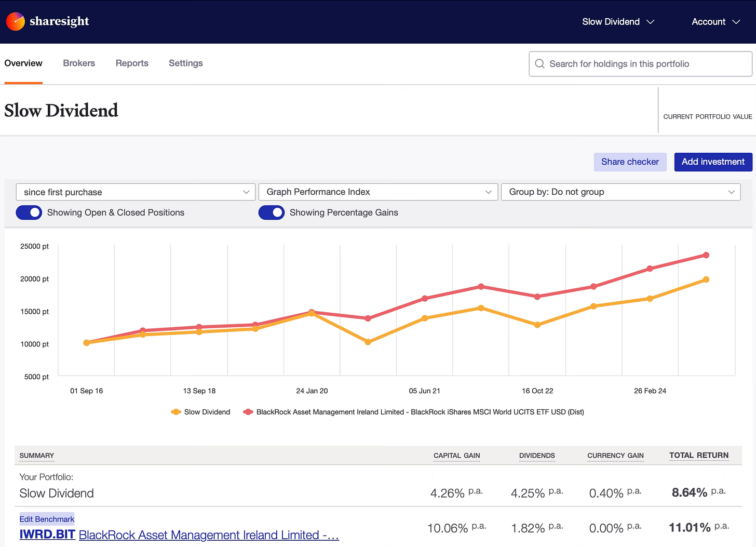The height and width of the screenshot is (547, 756).
Task: Click the 1.82% benchmark dividends value
Action: pyautogui.click(x=528, y=528)
